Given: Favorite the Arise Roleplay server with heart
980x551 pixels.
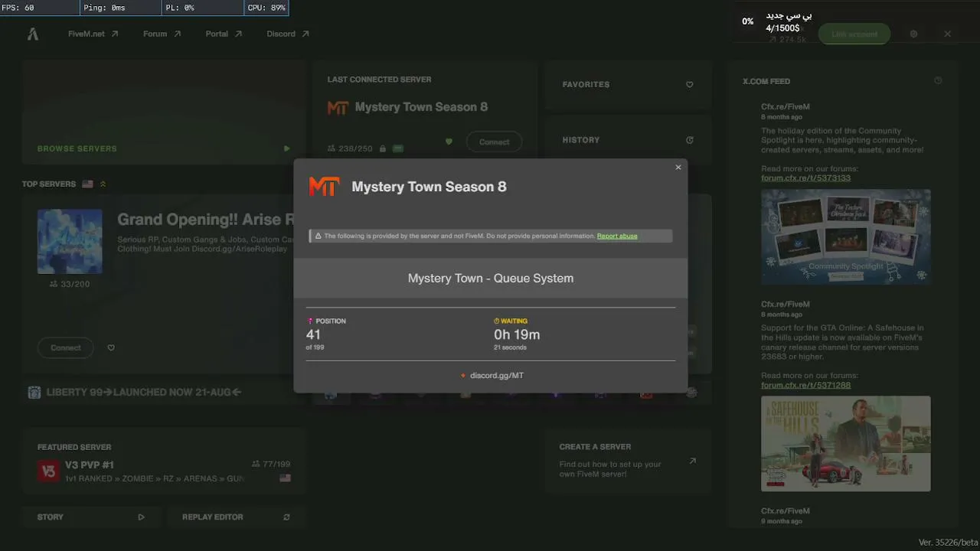Looking at the screenshot, I should point(111,347).
